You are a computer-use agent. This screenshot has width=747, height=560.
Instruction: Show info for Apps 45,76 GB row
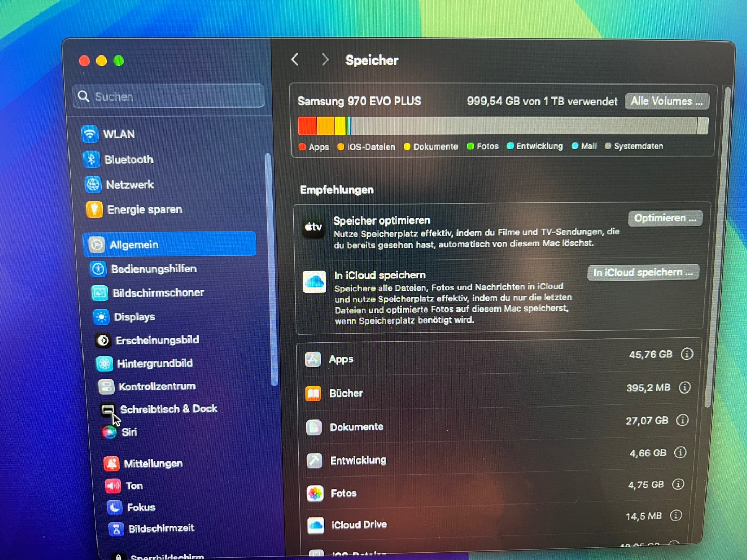pyautogui.click(x=687, y=354)
